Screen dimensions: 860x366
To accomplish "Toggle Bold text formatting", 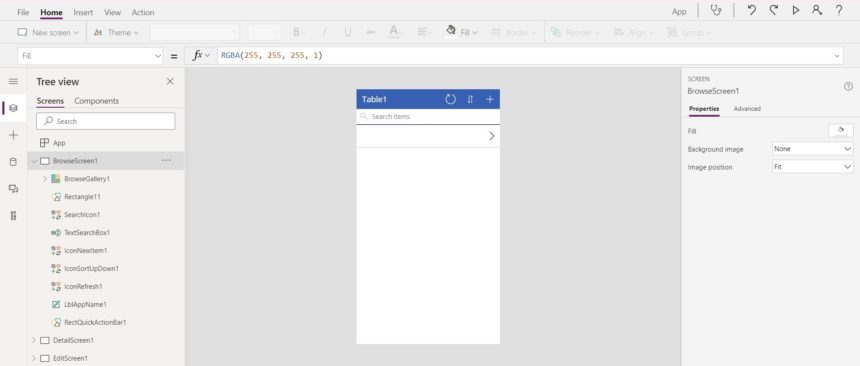I will (x=297, y=32).
